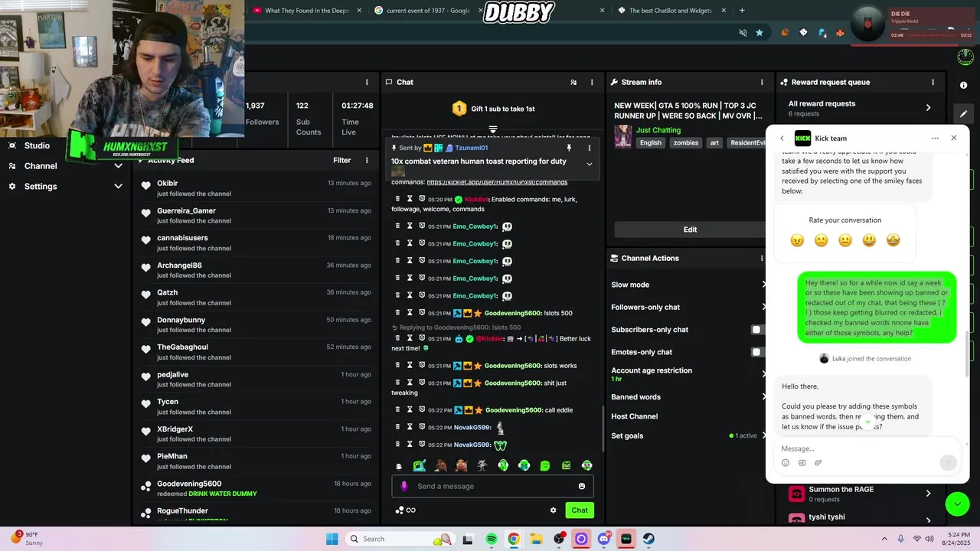
Task: Click the Send a message chat field
Action: click(492, 486)
